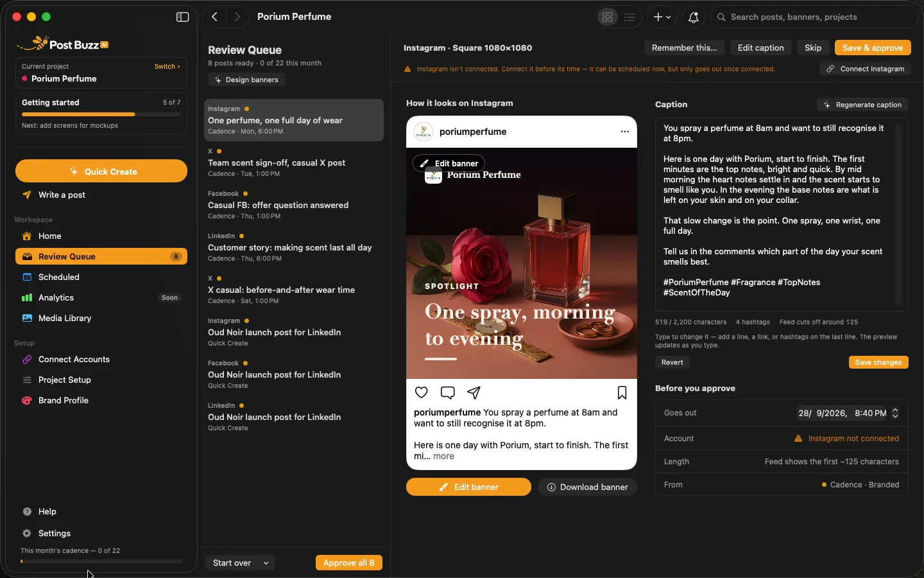Click the Scheduled calendar icon

(x=27, y=277)
